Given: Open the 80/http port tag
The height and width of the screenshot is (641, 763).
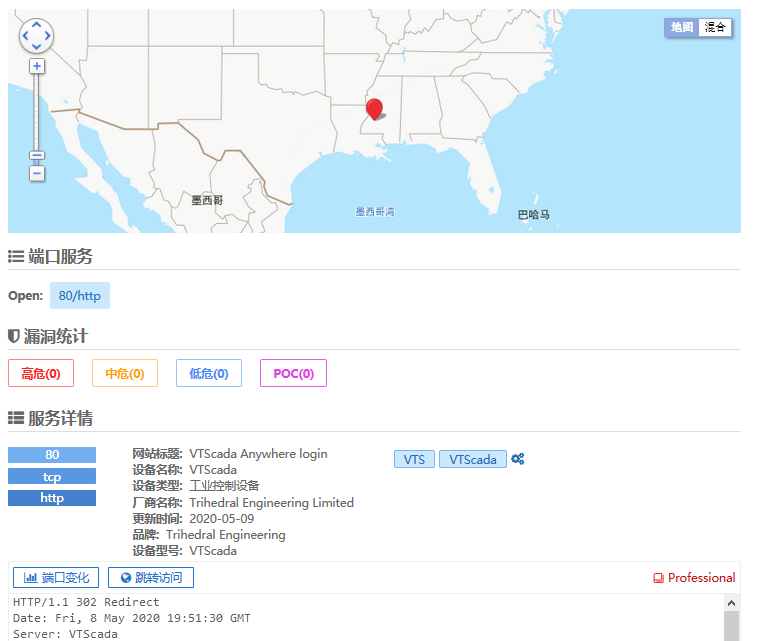Looking at the screenshot, I should 80,295.
